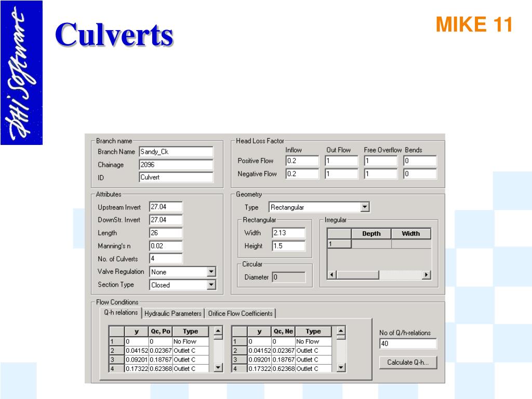Click the Depth column header in Irregular table
This screenshot has width=532, height=399.
[371, 233]
